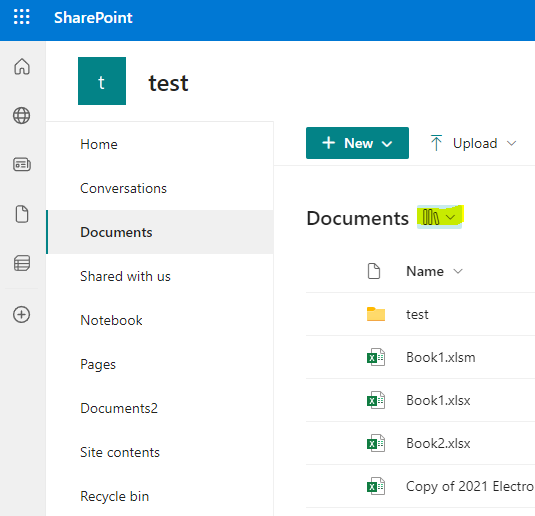The height and width of the screenshot is (516, 535).
Task: Open Documents2 library link
Action: [119, 408]
